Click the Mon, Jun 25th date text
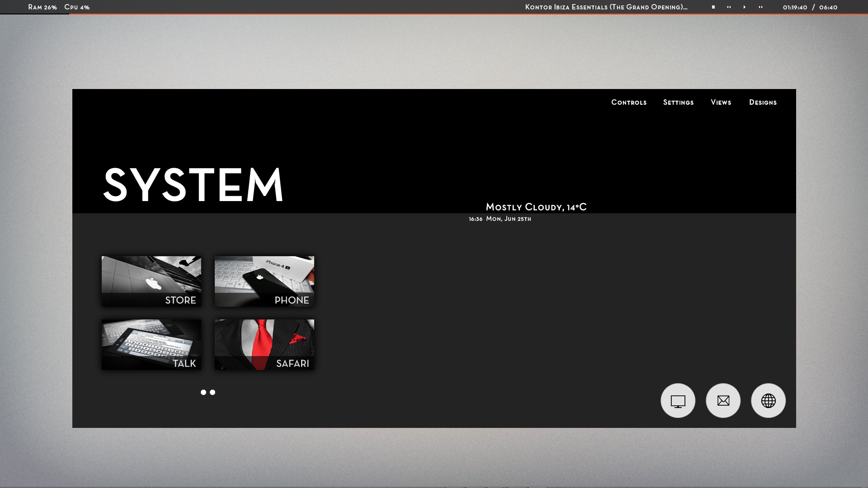 point(509,219)
